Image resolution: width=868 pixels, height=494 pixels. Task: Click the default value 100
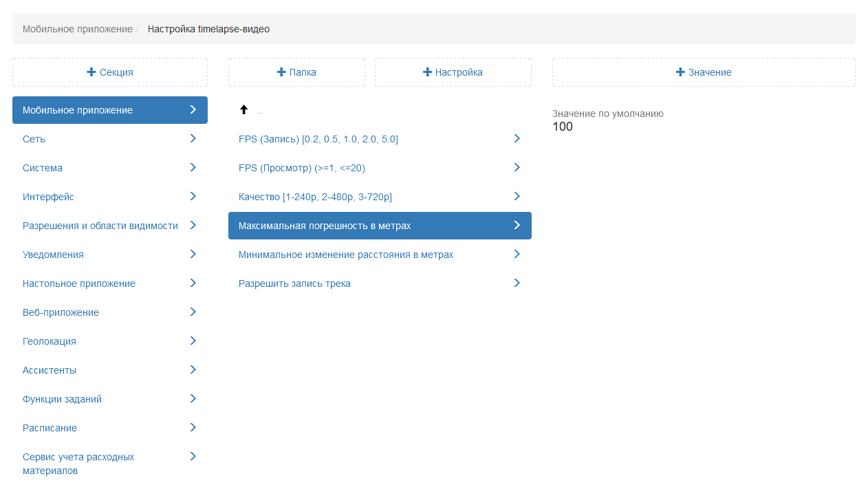tap(563, 127)
